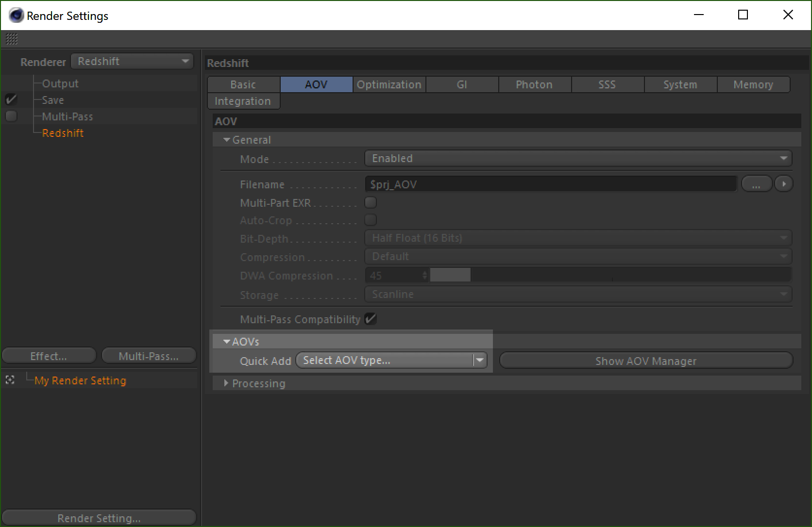Viewport: 812px width, 527px height.
Task: Click Show AOV Manager button
Action: (646, 361)
